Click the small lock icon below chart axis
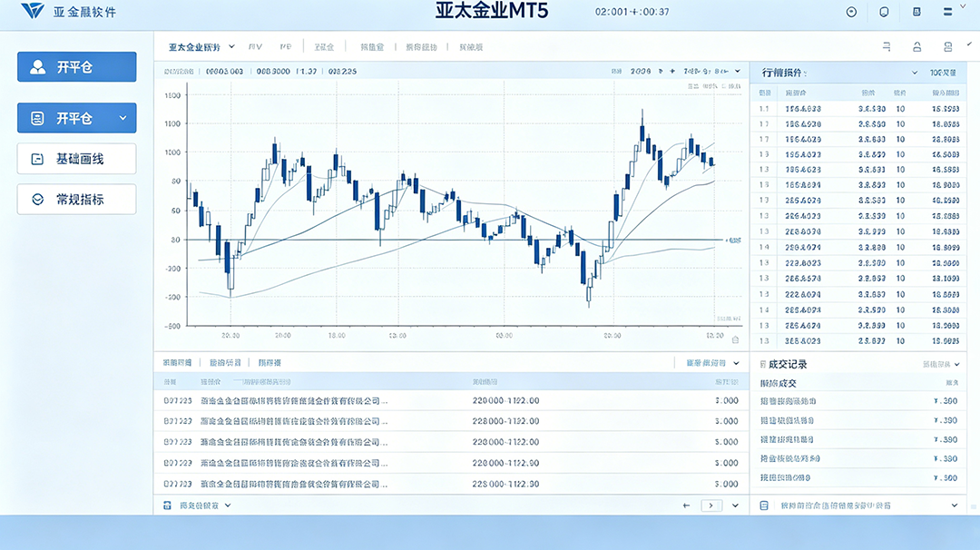Screen dimensions: 980x550 point(736,340)
